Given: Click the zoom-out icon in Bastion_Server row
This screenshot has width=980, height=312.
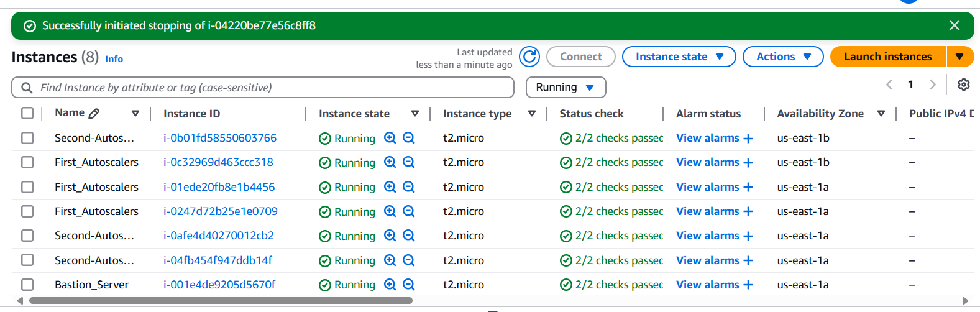Looking at the screenshot, I should point(409,285).
